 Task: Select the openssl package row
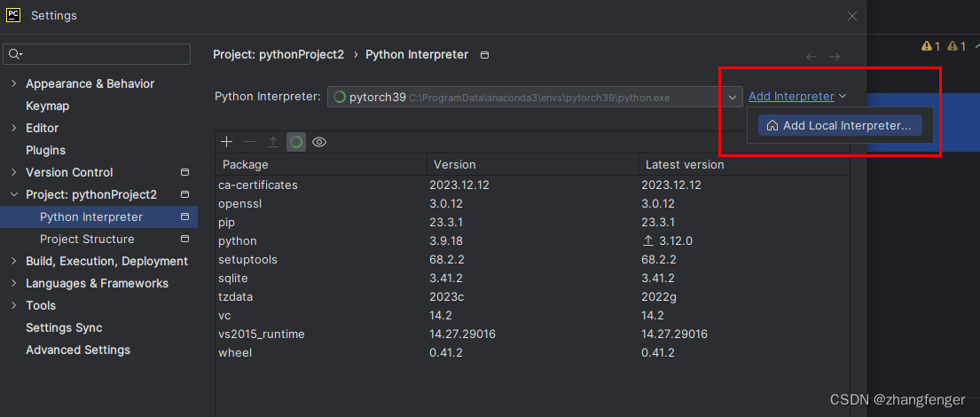532,204
